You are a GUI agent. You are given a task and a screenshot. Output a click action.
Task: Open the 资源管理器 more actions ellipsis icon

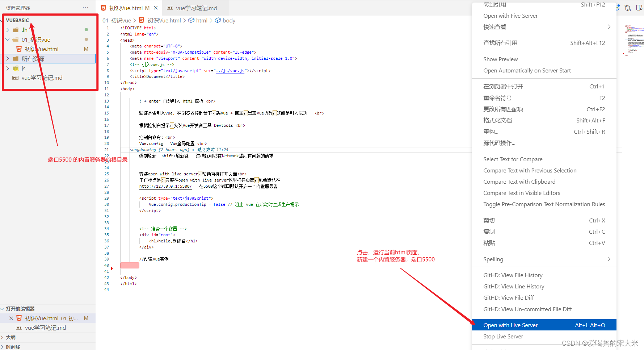85,7
